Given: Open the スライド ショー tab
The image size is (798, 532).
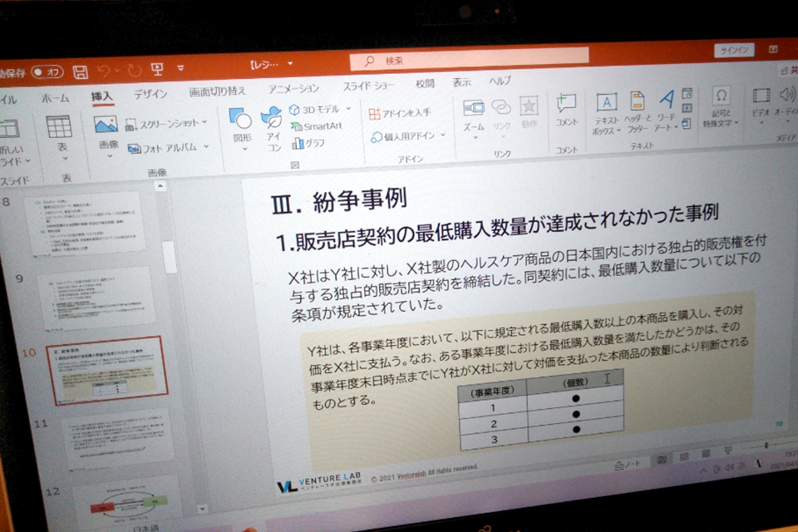Looking at the screenshot, I should coord(368,86).
